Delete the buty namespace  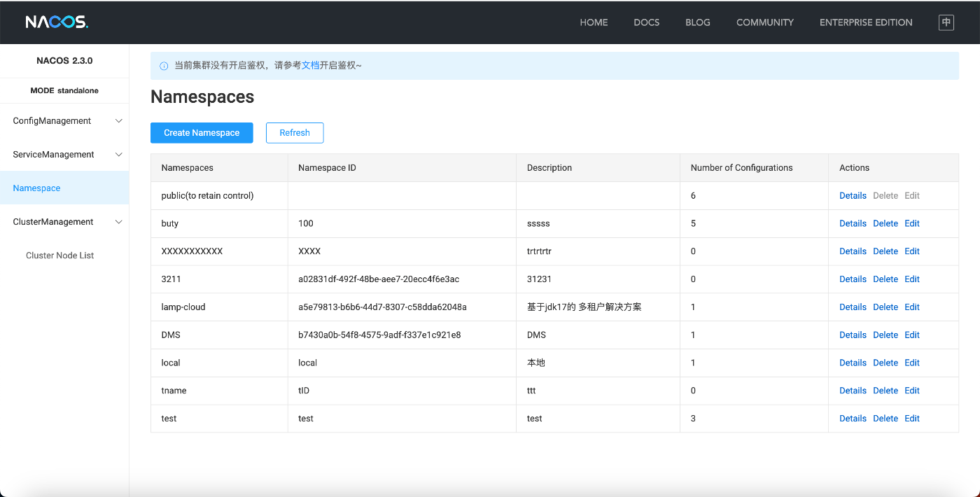[885, 224]
